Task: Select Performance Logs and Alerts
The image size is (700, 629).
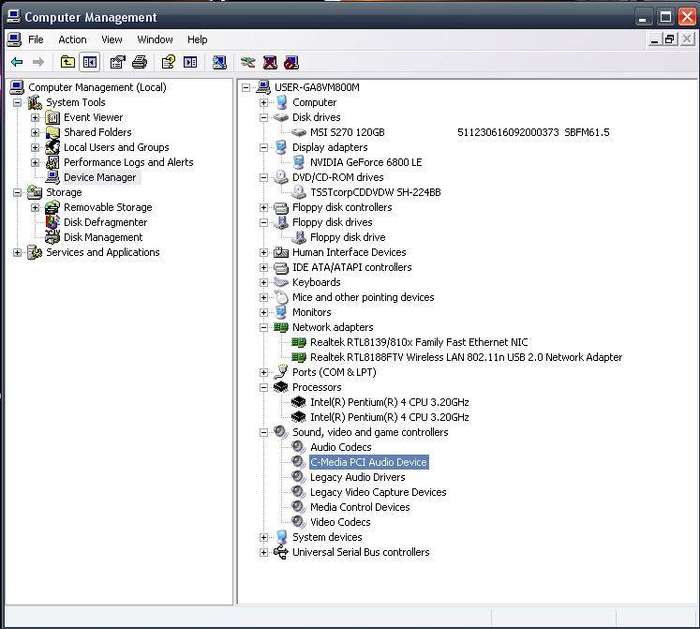Action: tap(129, 162)
